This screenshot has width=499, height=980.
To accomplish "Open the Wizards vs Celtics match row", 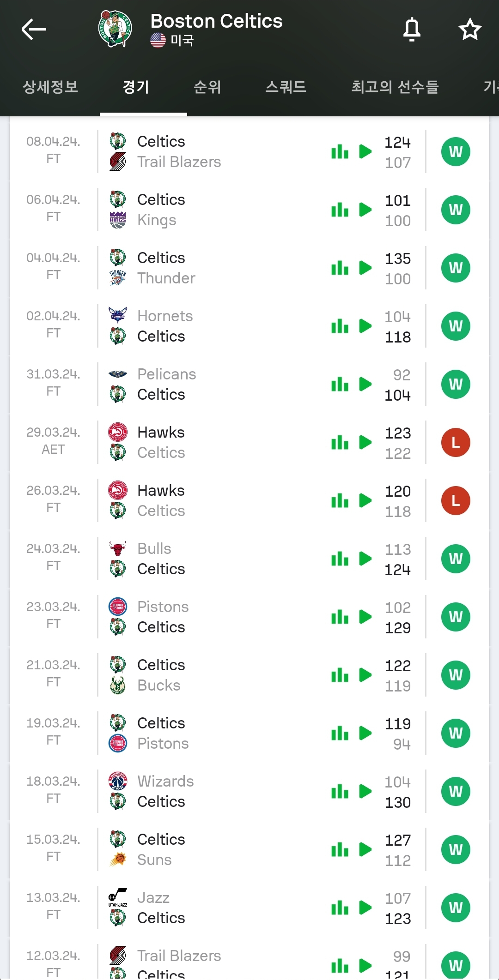I will (208, 791).
